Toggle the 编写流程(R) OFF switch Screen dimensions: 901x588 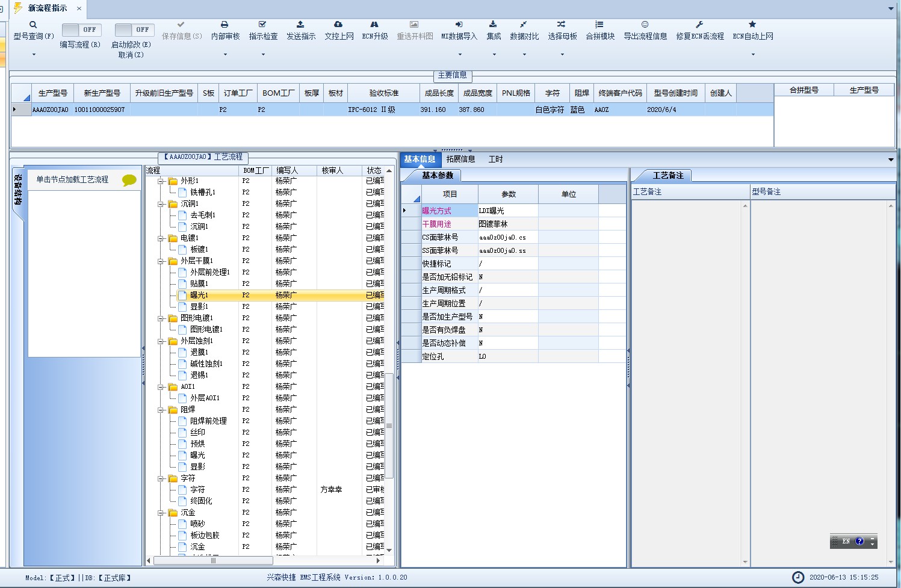(x=82, y=30)
